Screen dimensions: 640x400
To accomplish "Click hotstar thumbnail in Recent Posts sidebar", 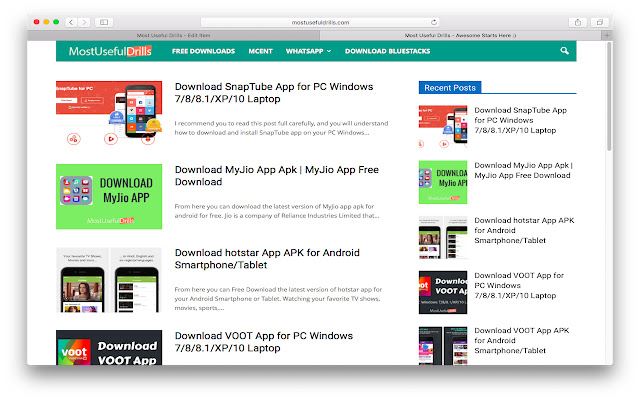I will [x=443, y=237].
